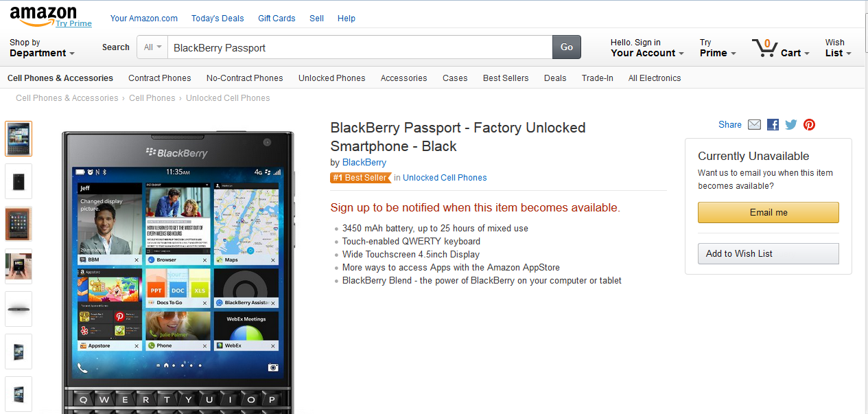This screenshot has width=868, height=414.
Task: Click the Add to Wish List button
Action: click(x=769, y=253)
